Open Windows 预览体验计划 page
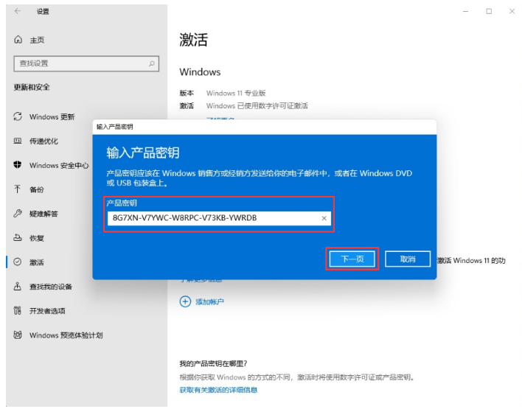Screen dimensions: 522x420 [66, 335]
